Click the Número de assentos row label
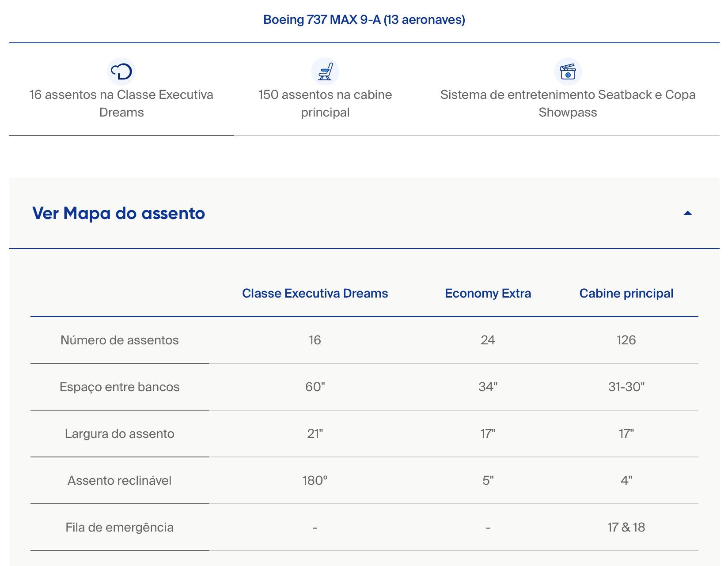The image size is (728, 566). point(120,340)
